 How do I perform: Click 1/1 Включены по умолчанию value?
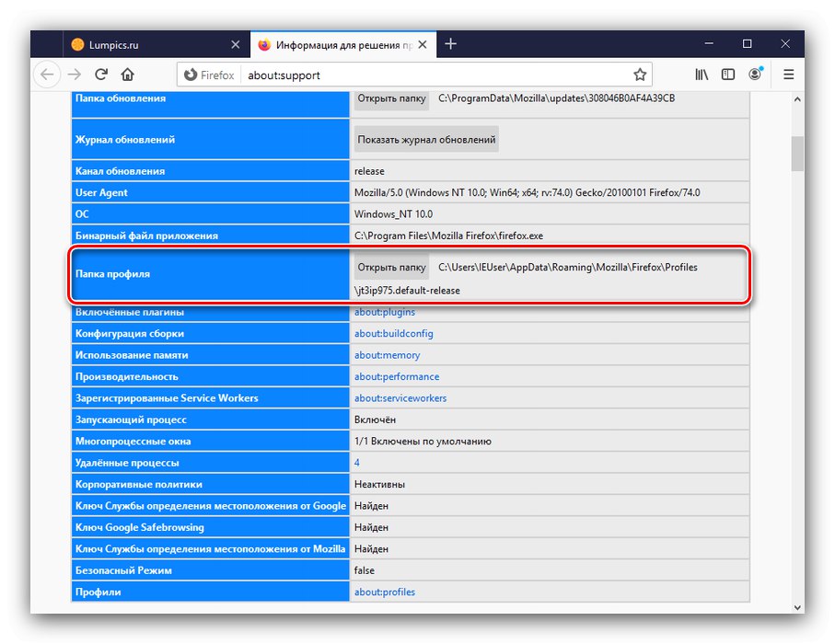pos(423,442)
